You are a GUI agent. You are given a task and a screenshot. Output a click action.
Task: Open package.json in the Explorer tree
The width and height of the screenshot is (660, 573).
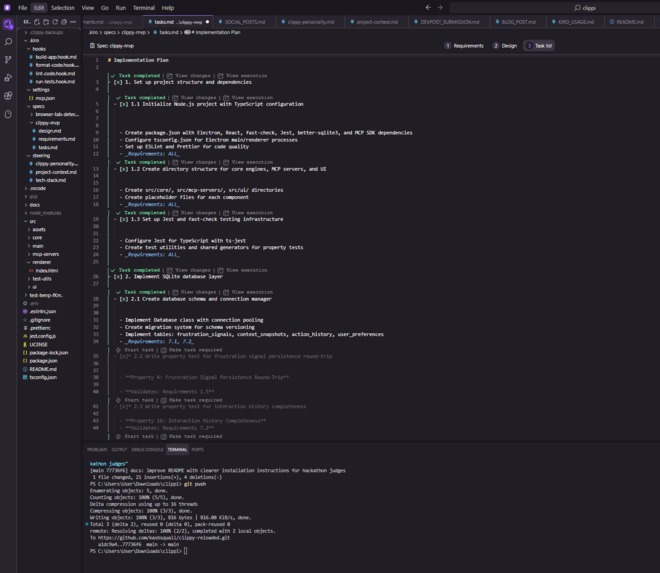click(x=43, y=361)
